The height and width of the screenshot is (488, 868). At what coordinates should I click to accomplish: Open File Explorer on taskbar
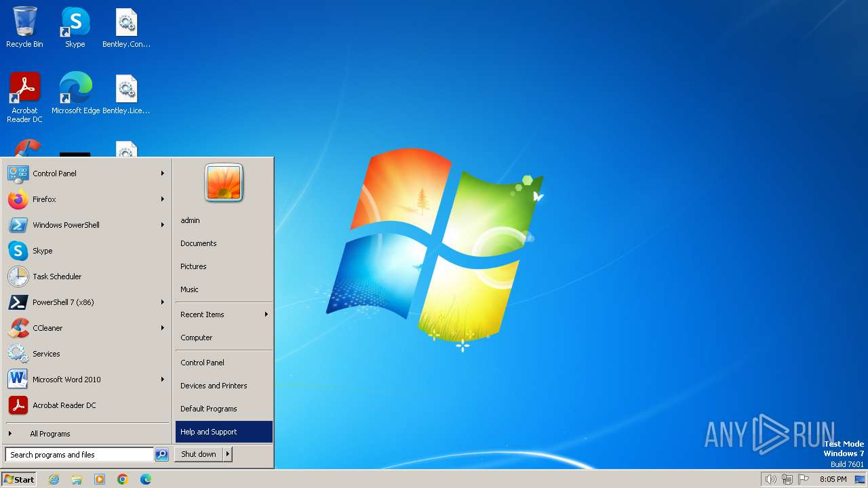coord(77,479)
